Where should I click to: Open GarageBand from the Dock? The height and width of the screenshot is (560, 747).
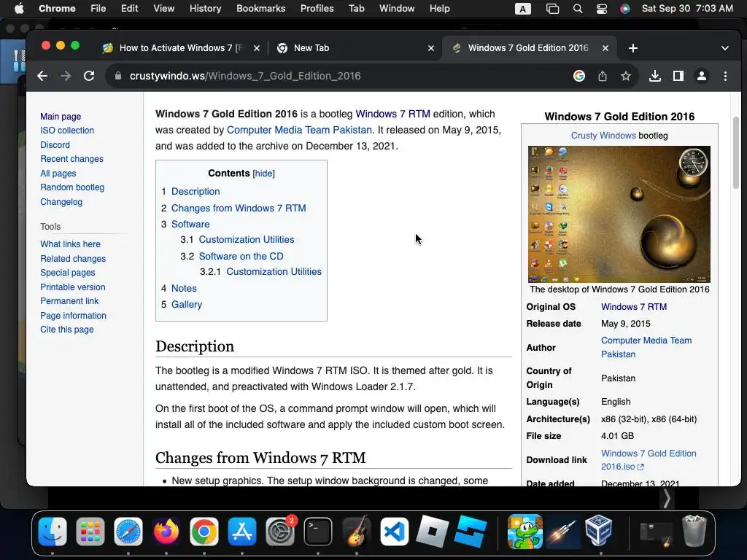coord(356,532)
